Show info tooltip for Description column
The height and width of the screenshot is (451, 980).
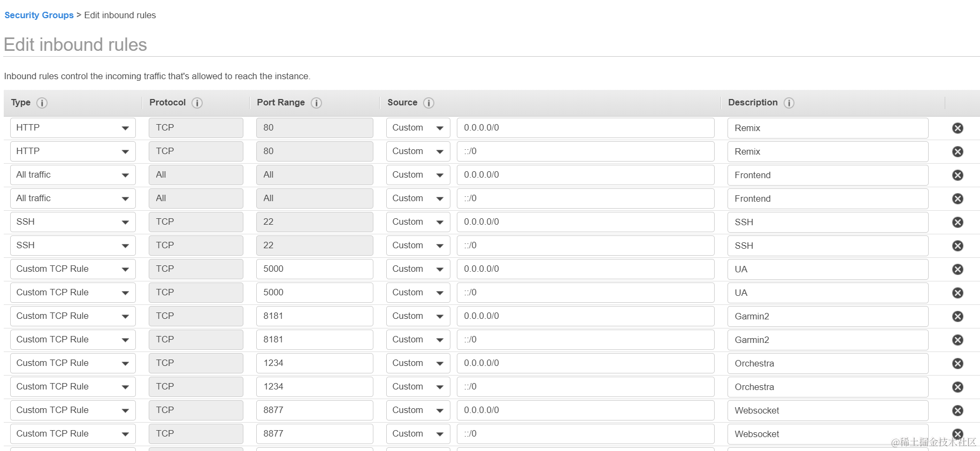789,103
